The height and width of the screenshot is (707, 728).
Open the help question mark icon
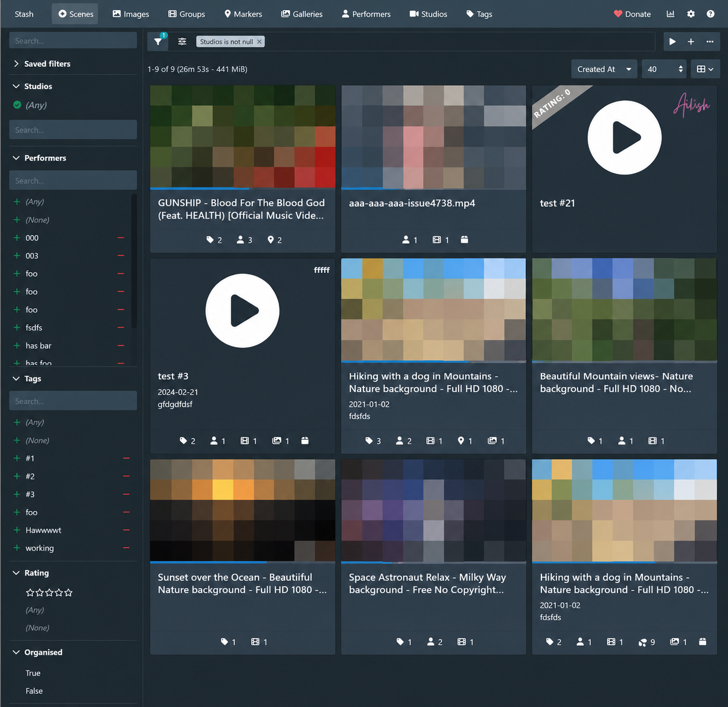[x=710, y=14]
